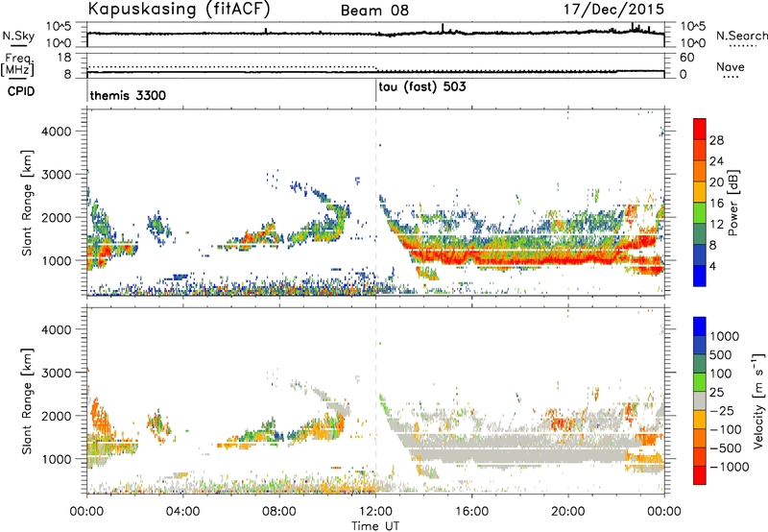This screenshot has width=768, height=532.
Task: Click the "2000" tick on velocity panel axis
Action: click(x=56, y=416)
